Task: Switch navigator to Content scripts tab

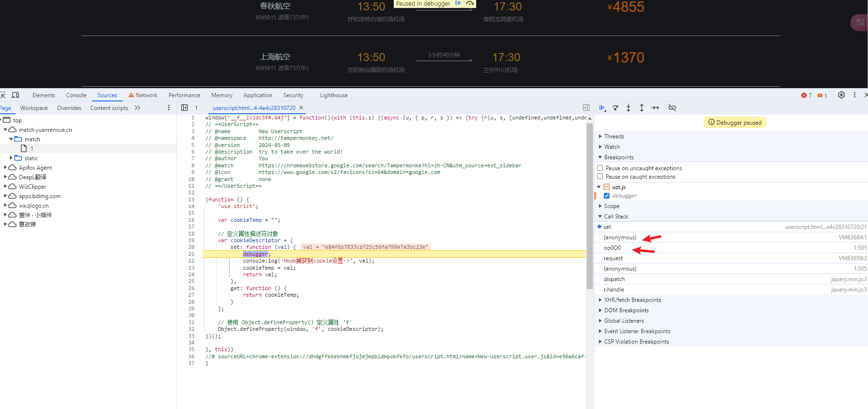Action: [x=109, y=108]
